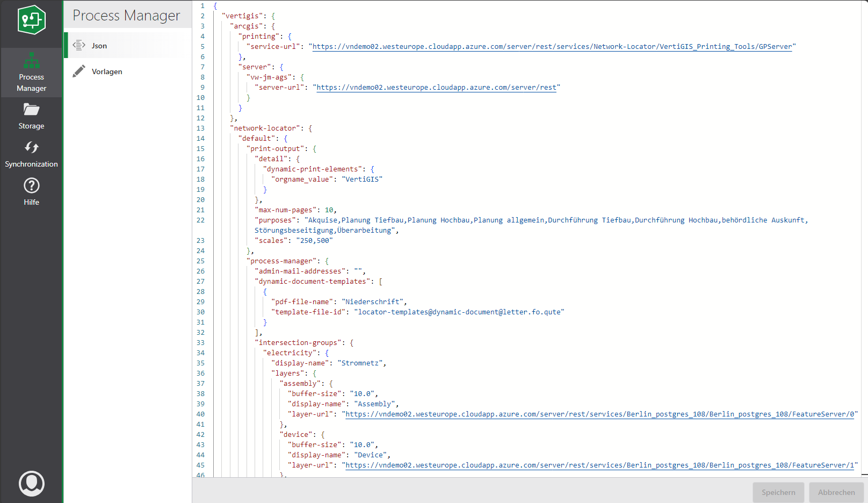Click the "assembly" key text
Screen dimensions: 868x503
[x=300, y=384]
